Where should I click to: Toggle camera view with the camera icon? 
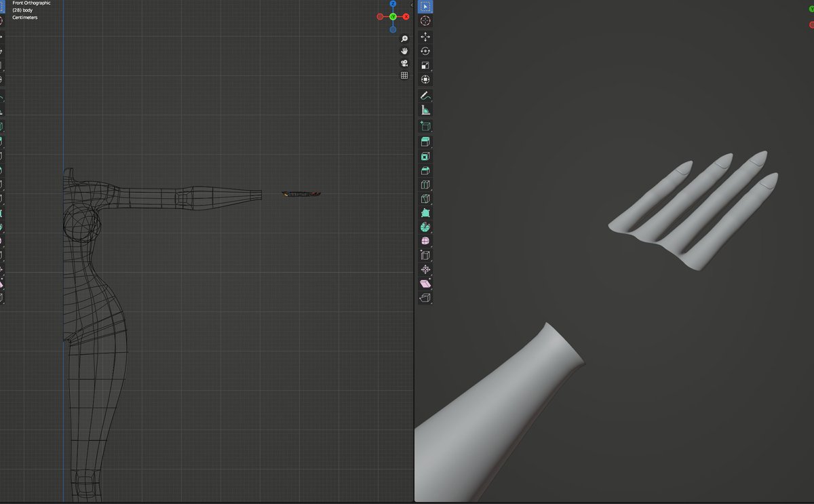click(404, 63)
